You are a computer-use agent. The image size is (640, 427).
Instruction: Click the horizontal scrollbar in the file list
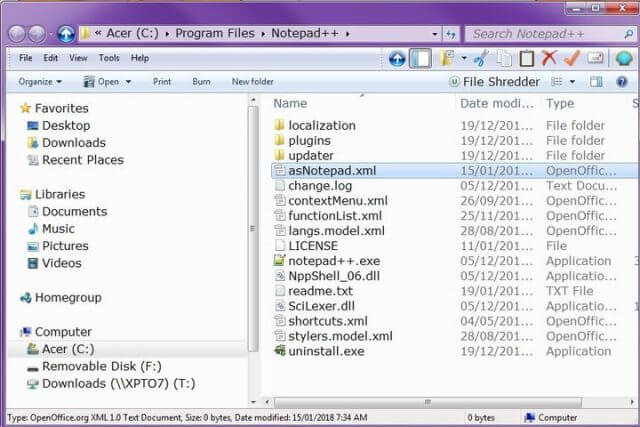pos(427,403)
